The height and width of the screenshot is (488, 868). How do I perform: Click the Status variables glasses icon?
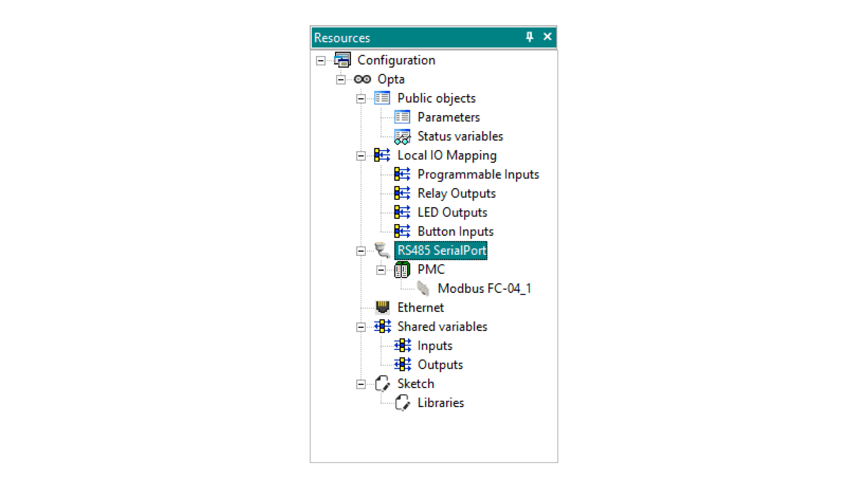(x=402, y=136)
